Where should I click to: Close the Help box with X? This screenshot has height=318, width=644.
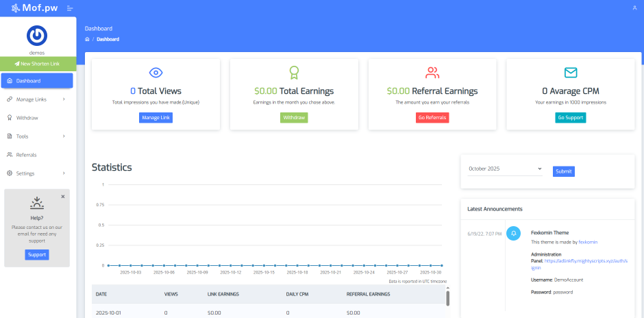(63, 196)
